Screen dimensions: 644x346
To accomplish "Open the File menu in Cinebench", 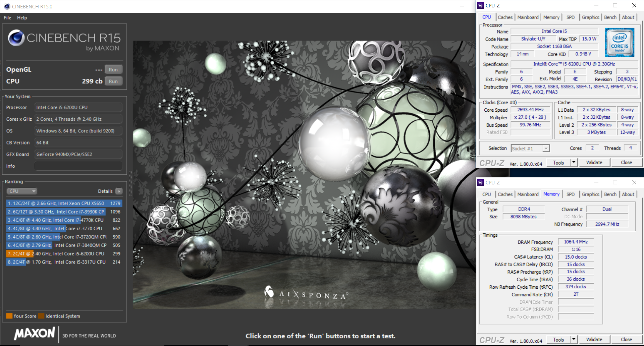I will point(7,18).
